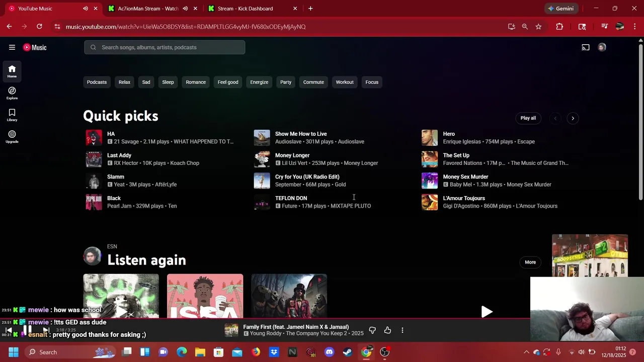Like the song Family First
The image size is (644, 362).
coord(387,330)
